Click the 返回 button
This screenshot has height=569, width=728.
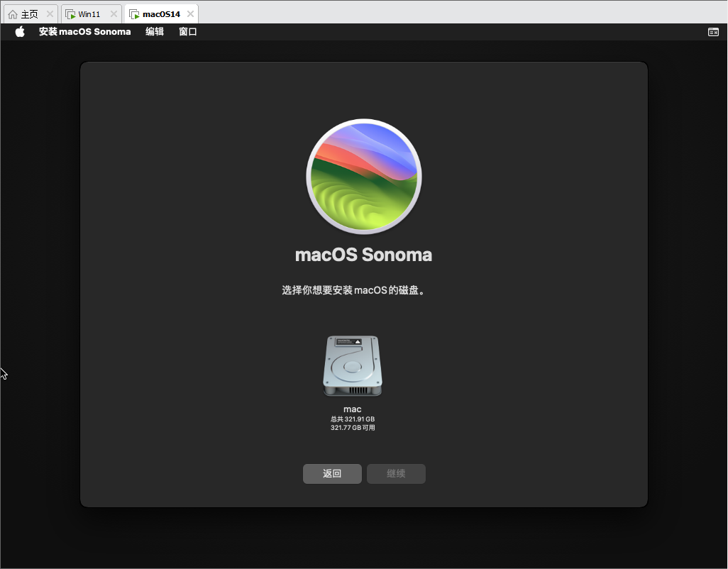tap(332, 473)
